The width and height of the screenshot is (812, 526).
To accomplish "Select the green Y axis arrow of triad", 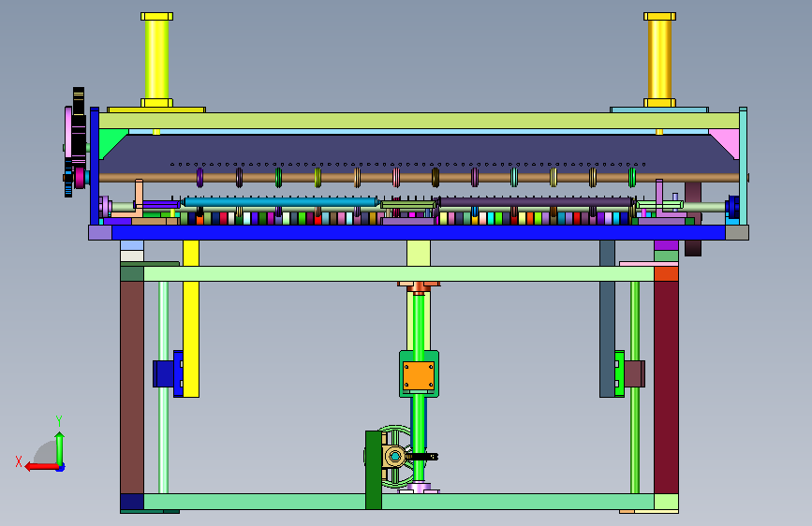I will point(60,449).
